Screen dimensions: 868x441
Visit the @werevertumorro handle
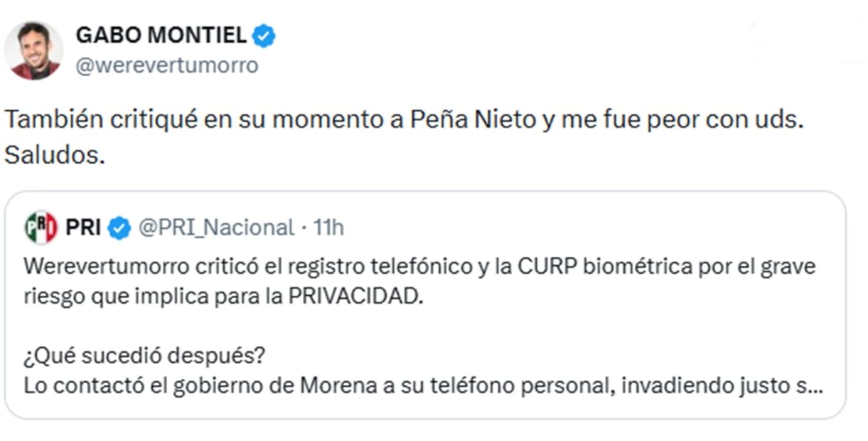click(167, 66)
